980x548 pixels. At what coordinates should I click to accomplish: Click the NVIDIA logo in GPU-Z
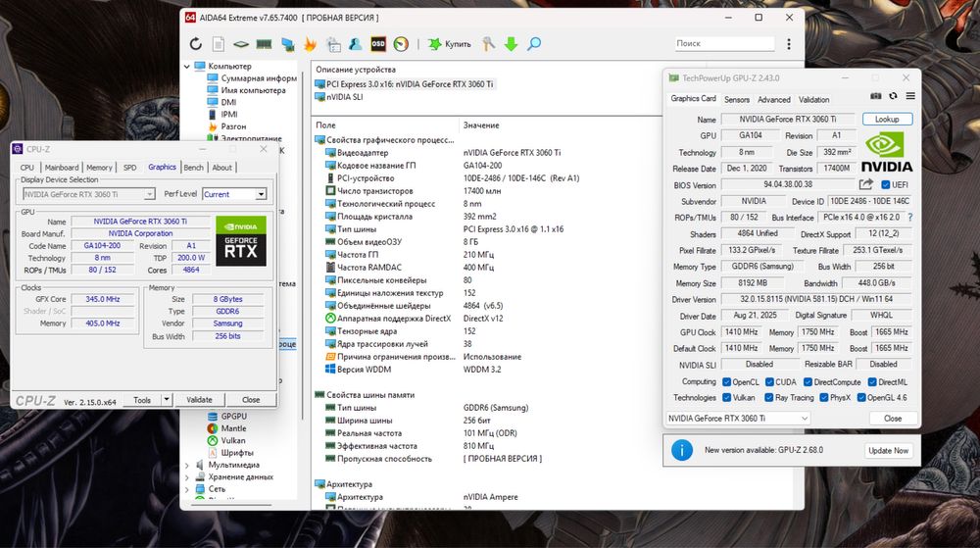pos(887,153)
